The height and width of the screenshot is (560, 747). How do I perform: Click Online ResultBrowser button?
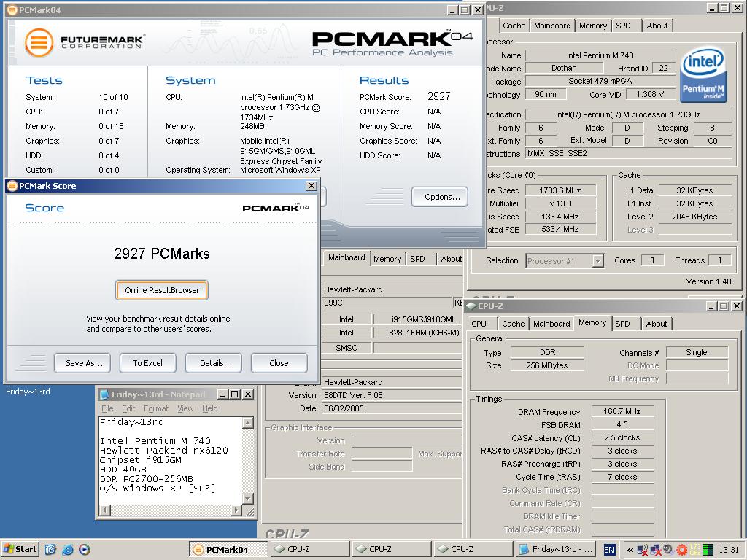tap(162, 290)
